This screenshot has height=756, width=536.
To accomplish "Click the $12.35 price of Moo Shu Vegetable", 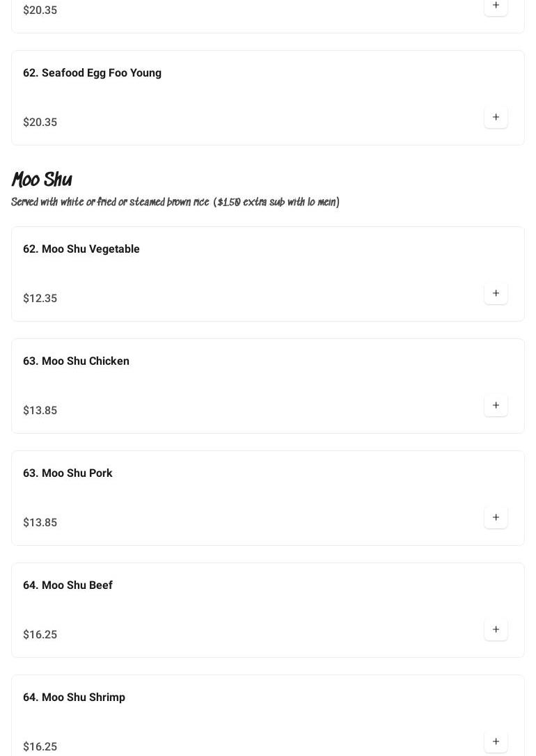I will click(x=40, y=299).
